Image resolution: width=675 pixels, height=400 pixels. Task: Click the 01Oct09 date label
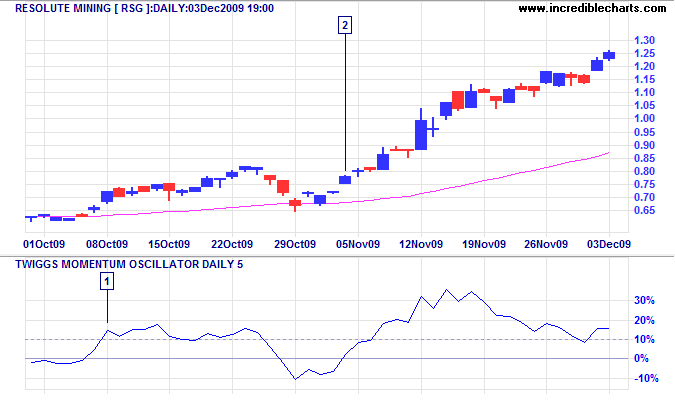click(x=44, y=244)
